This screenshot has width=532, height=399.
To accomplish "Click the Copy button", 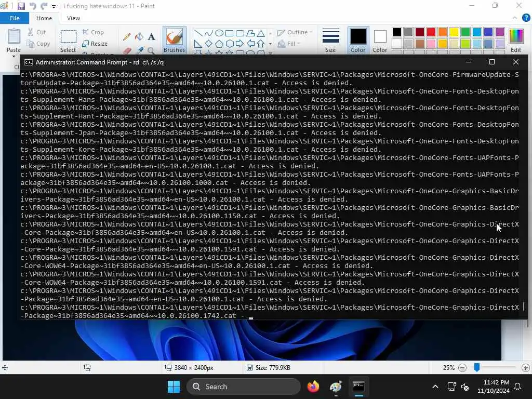I will tap(38, 44).
